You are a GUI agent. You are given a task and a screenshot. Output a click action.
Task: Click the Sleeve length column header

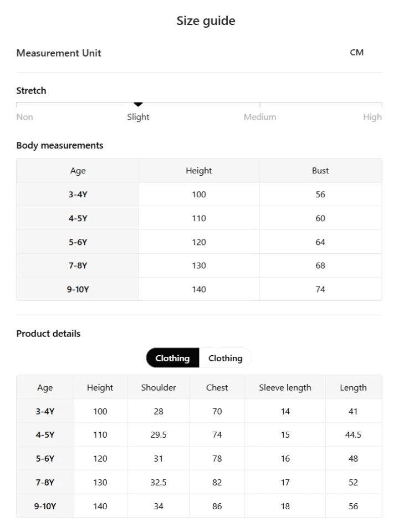click(285, 387)
